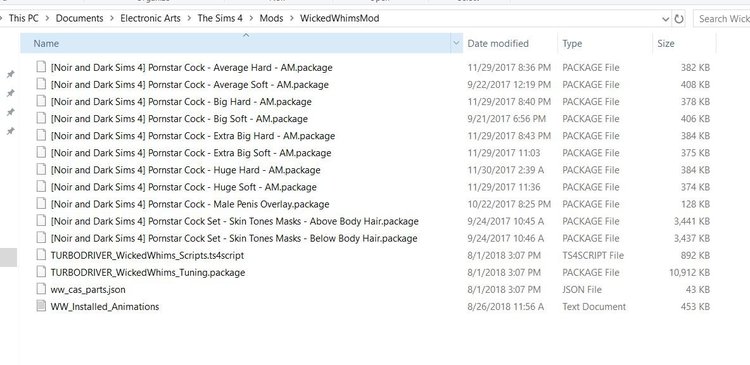Click icon of WickedWhims_Tuning.package file
Viewport: 750px width, 365px height.
click(42, 273)
